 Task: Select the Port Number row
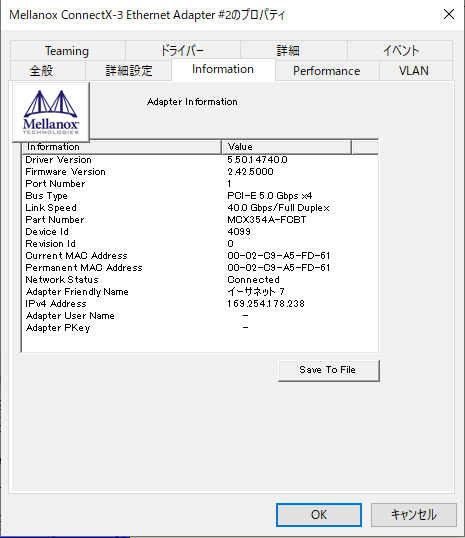point(200,184)
